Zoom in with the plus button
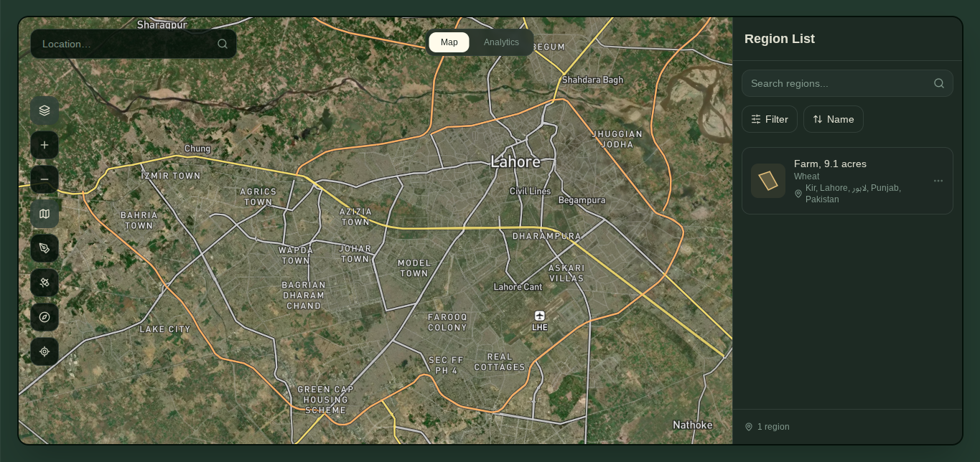980x462 pixels. (x=45, y=145)
